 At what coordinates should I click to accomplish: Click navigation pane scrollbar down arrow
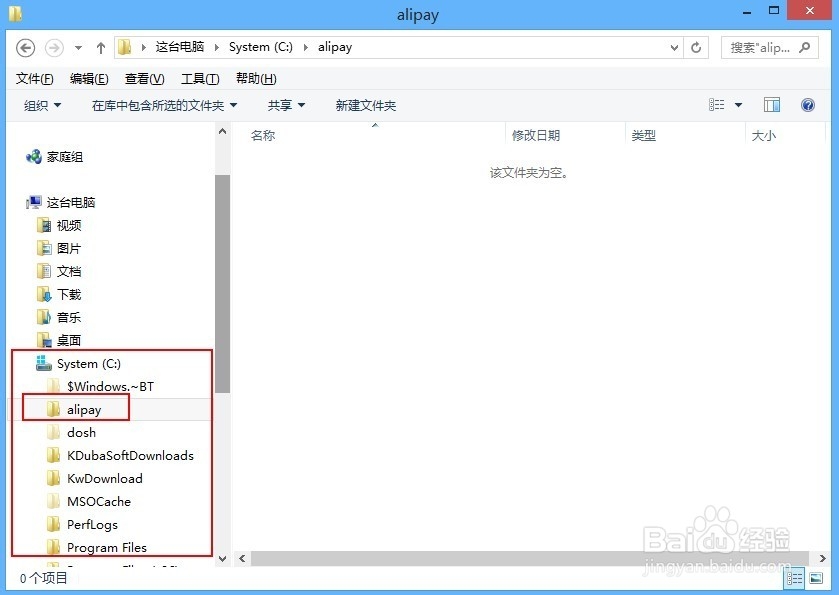[x=223, y=559]
